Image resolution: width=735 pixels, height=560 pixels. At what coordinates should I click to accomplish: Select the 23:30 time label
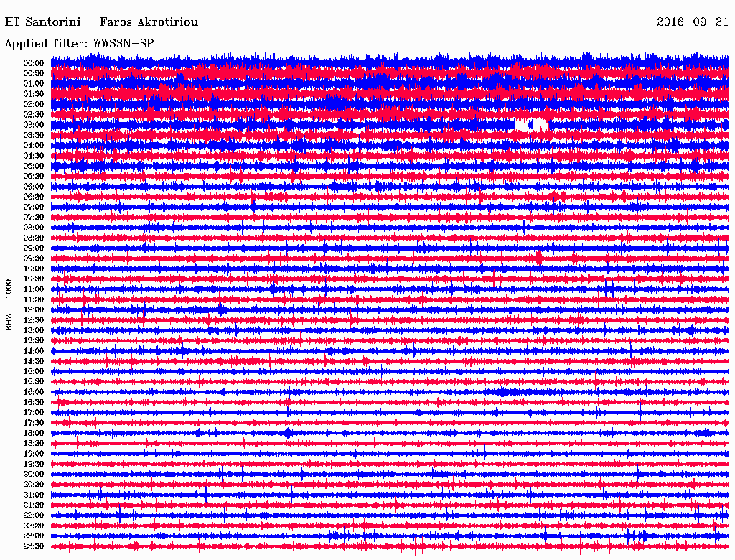[x=33, y=546]
